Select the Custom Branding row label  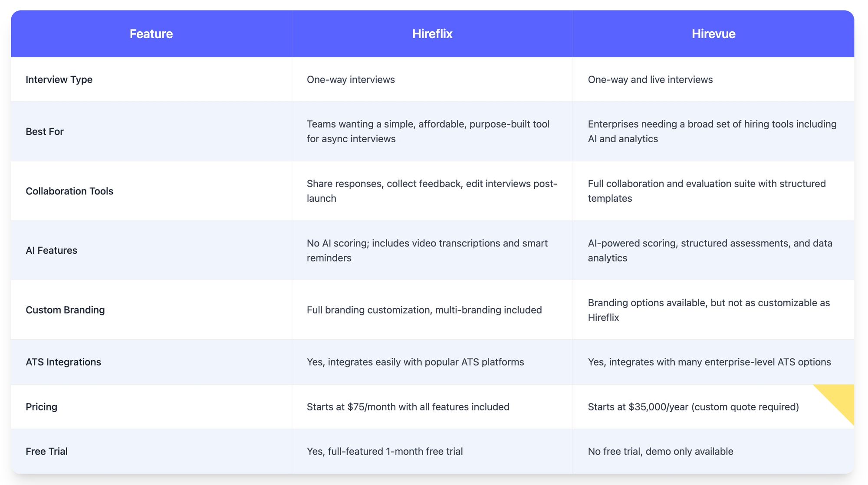click(x=65, y=310)
